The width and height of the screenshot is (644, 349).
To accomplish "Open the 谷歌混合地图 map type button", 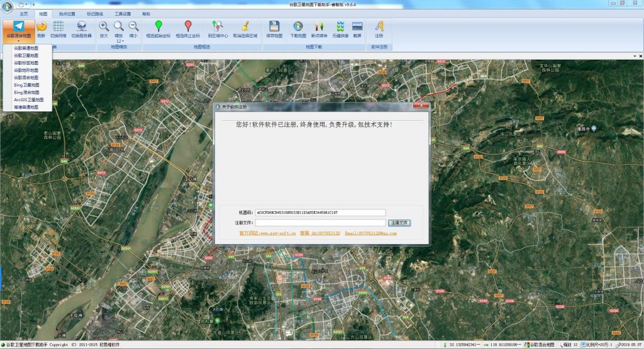I will [18, 30].
